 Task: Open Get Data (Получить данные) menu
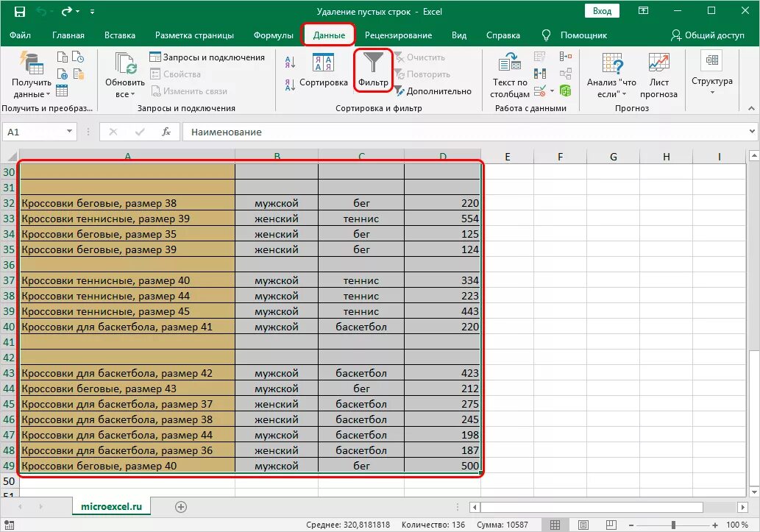coord(32,76)
